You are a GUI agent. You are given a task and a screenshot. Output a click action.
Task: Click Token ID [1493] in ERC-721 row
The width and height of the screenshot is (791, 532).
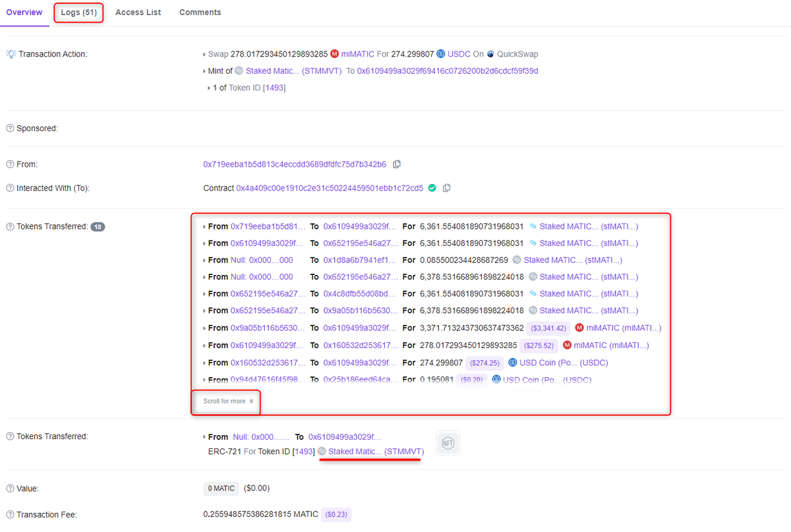(304, 452)
